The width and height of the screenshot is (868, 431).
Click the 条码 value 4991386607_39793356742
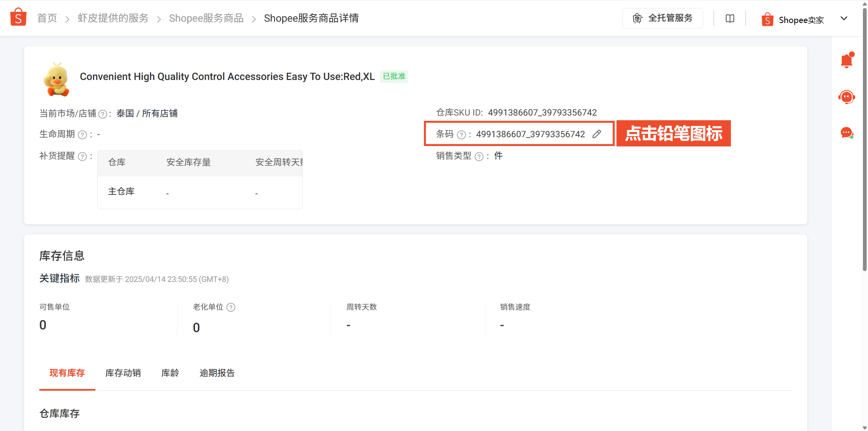pyautogui.click(x=530, y=134)
